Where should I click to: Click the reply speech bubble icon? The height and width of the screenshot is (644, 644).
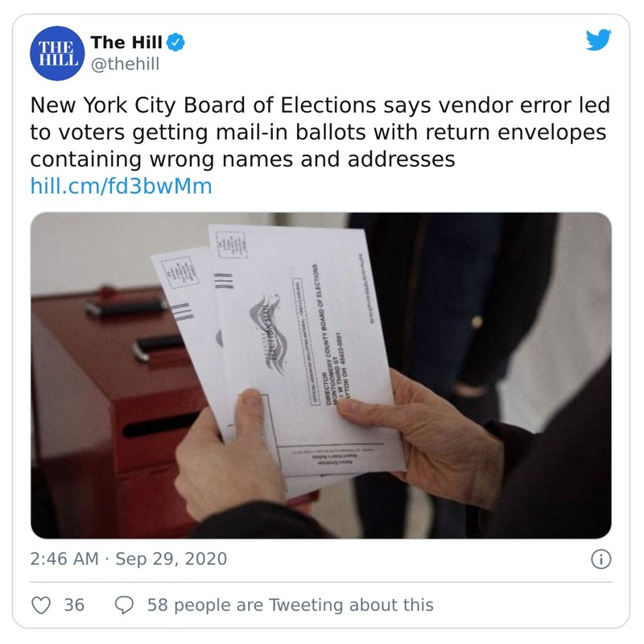pyautogui.click(x=124, y=605)
